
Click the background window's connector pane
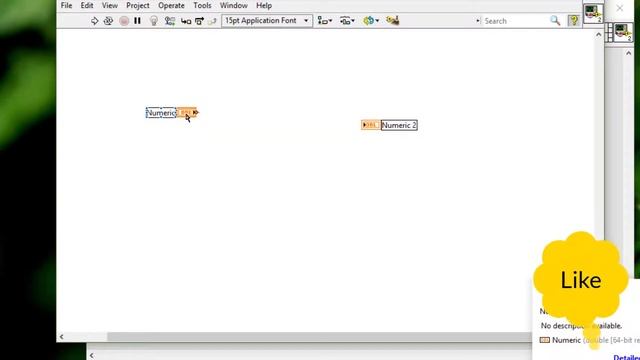tap(609, 32)
